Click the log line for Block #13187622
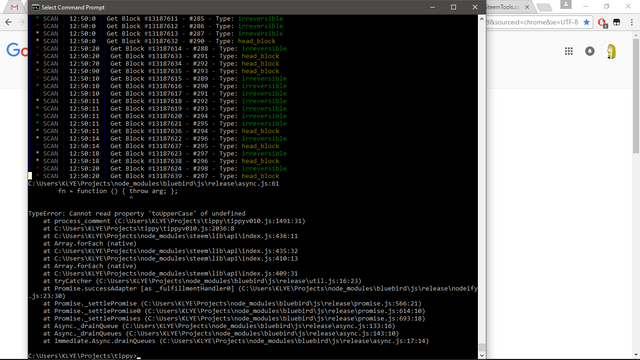Viewport: 640px width, 360px height. tap(161, 139)
